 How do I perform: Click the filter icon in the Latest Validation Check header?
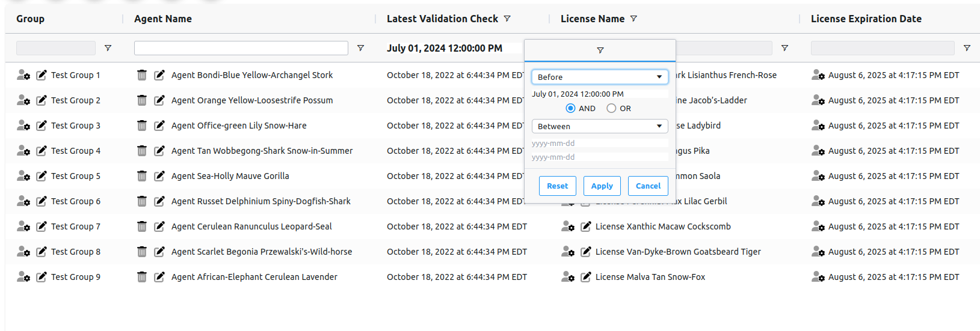pos(507,19)
